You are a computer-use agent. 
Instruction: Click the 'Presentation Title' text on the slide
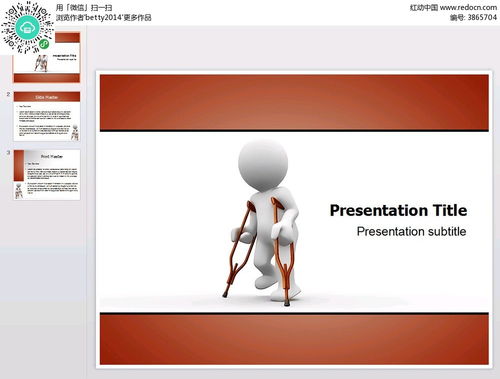click(398, 210)
